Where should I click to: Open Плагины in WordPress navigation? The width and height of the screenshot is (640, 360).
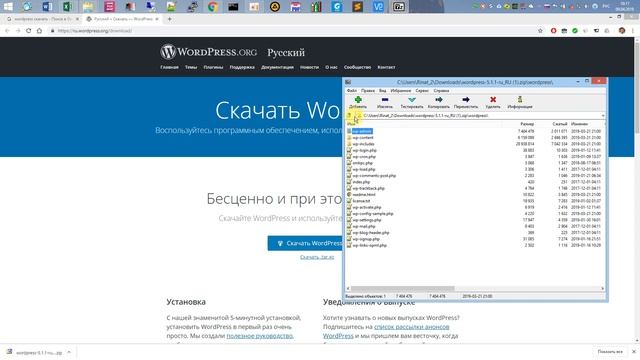coord(213,67)
